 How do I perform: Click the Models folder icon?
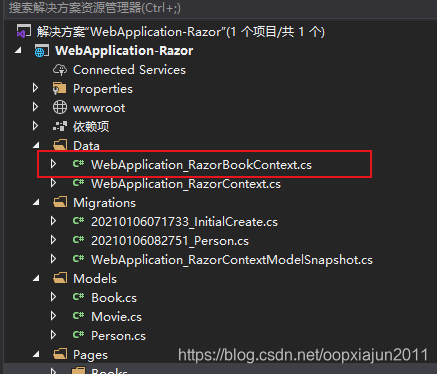(x=60, y=278)
